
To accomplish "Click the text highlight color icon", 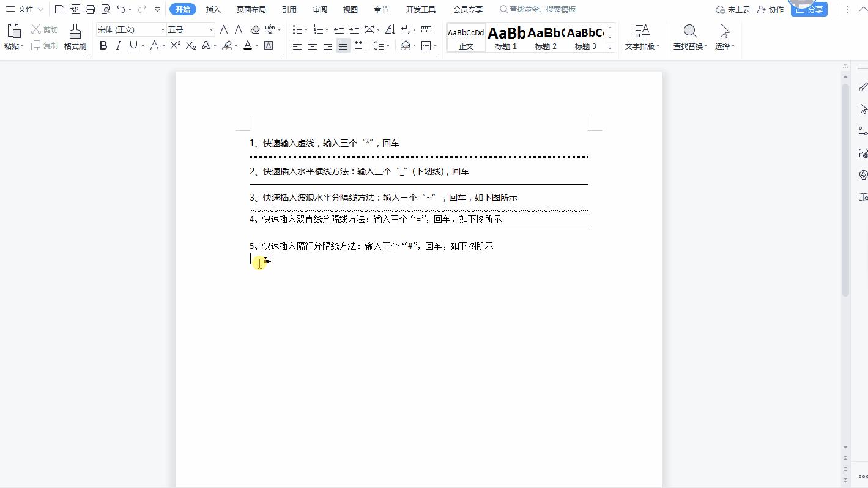I will 226,45.
